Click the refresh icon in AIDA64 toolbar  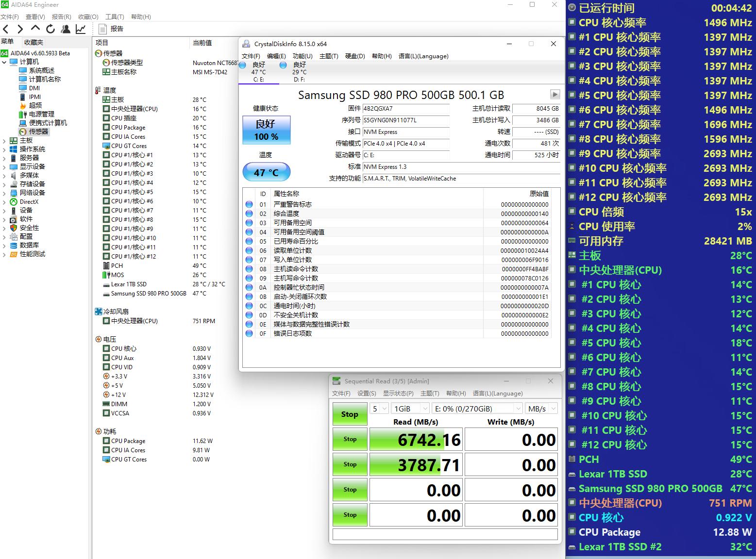click(x=50, y=29)
